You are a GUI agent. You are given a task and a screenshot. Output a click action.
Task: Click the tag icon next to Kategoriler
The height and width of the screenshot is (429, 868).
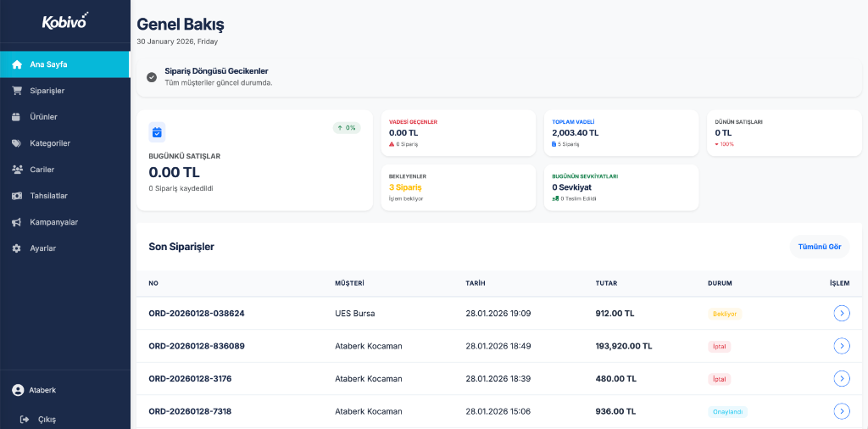17,143
